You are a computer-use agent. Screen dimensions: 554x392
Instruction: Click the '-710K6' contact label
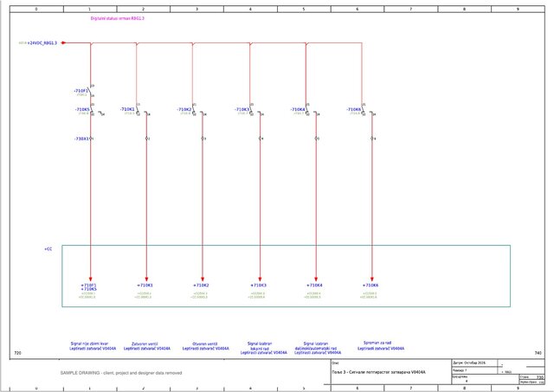[x=354, y=110]
